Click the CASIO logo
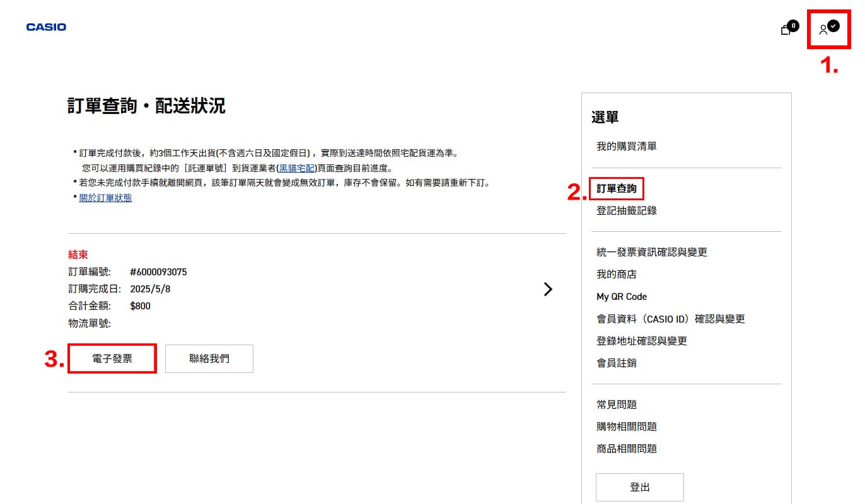Viewport: 865px width, 504px height. (46, 27)
